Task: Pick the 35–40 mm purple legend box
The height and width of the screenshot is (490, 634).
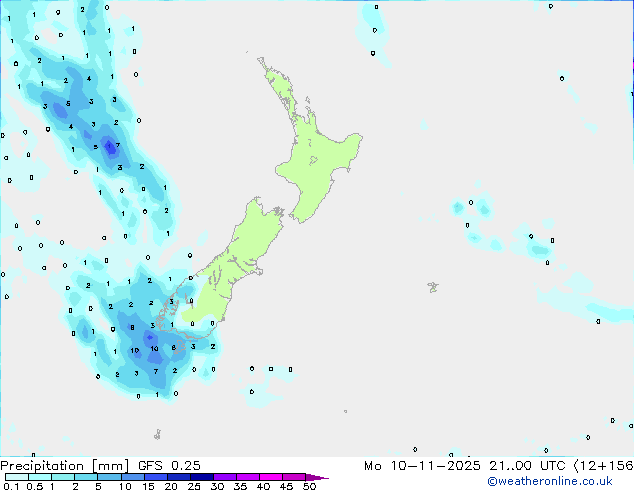Action: tap(248, 477)
